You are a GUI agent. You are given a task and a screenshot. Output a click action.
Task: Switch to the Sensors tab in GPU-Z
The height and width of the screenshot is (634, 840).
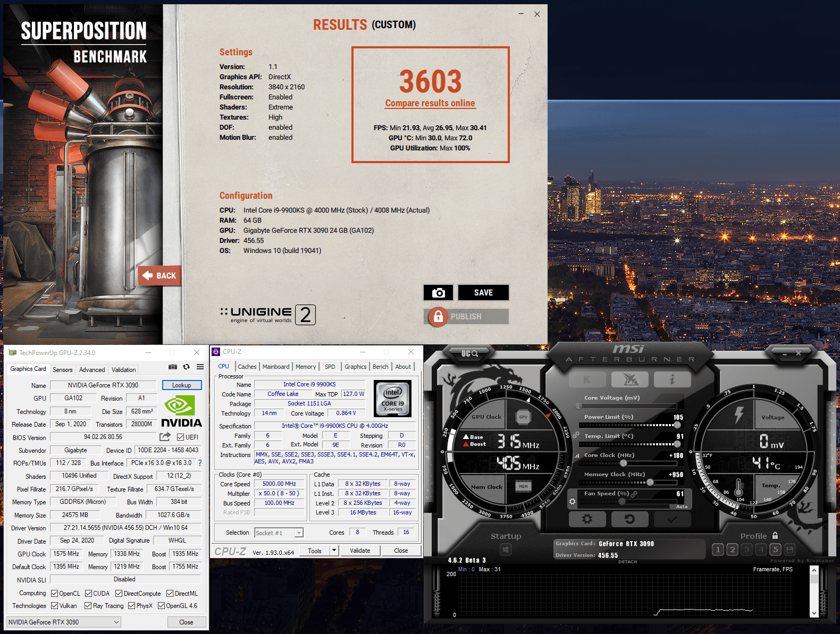pos(63,370)
